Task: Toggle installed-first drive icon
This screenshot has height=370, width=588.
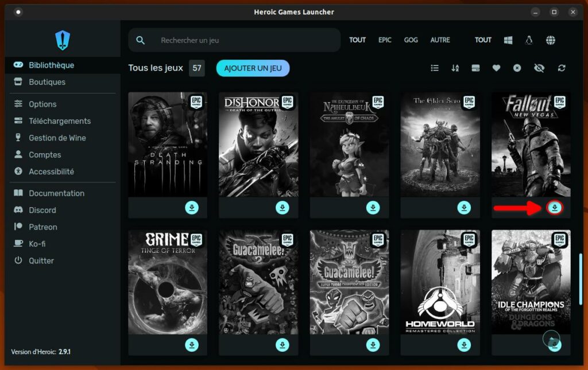Action: pos(475,68)
